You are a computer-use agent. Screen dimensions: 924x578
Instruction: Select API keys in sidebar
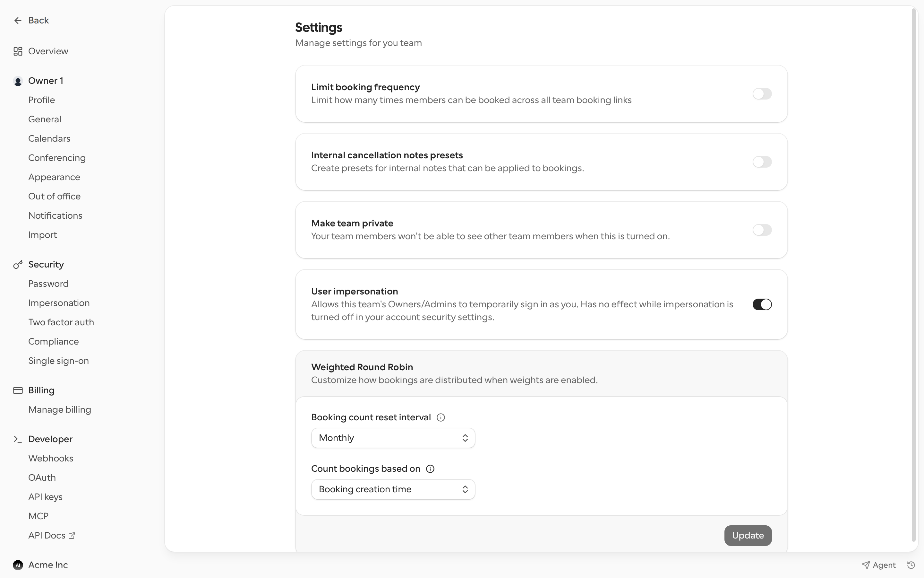point(46,497)
